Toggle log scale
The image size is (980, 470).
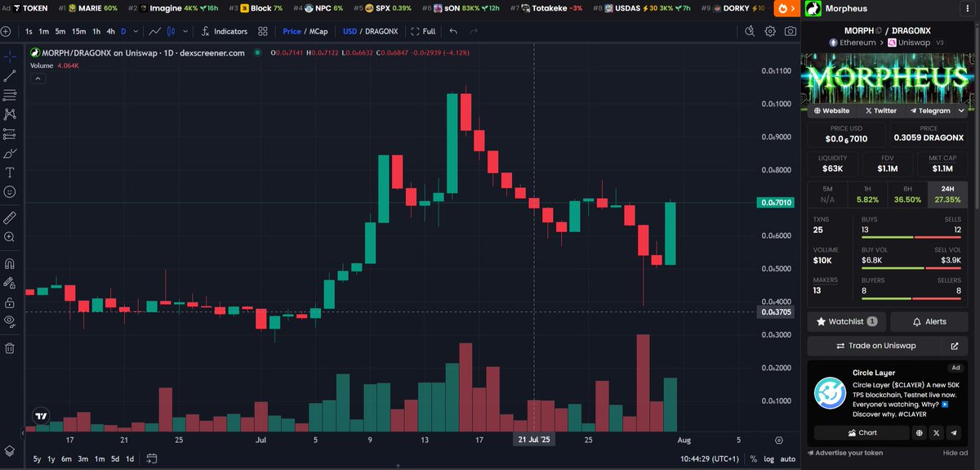point(768,459)
